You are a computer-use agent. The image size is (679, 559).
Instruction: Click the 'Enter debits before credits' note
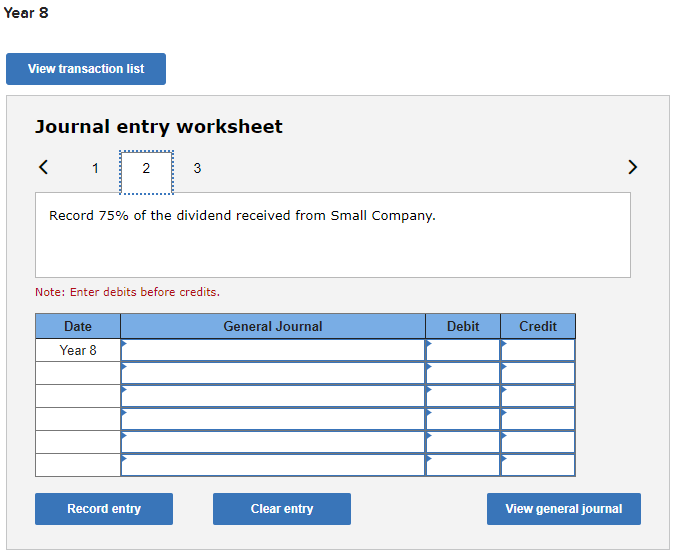pos(127,292)
